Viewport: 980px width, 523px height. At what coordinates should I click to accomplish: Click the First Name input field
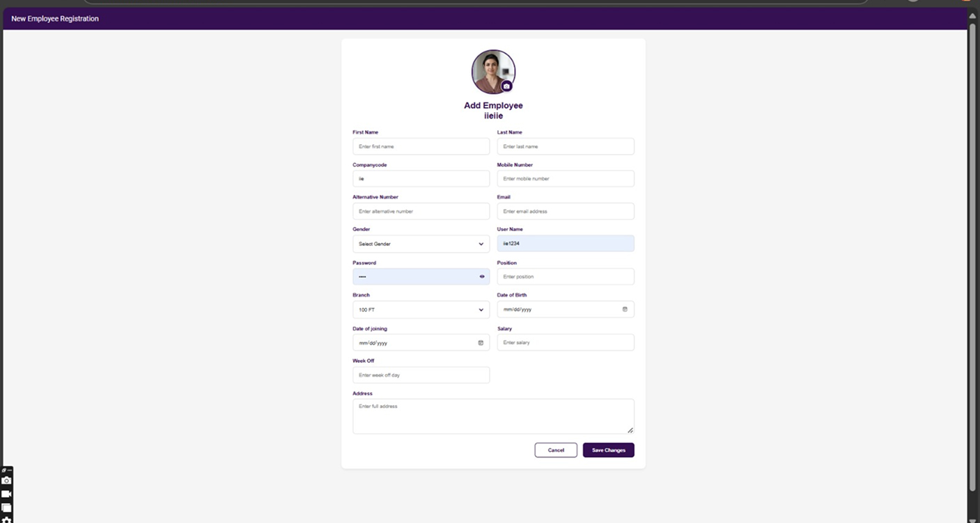click(x=421, y=146)
